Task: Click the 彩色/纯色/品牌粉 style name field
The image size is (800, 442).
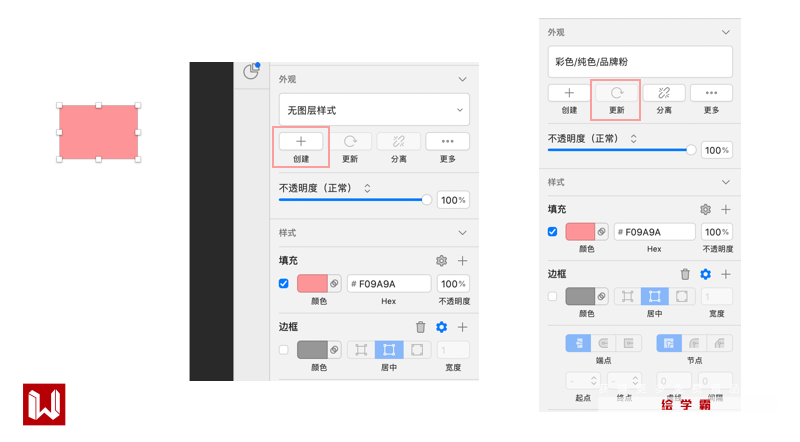Action: [x=640, y=62]
